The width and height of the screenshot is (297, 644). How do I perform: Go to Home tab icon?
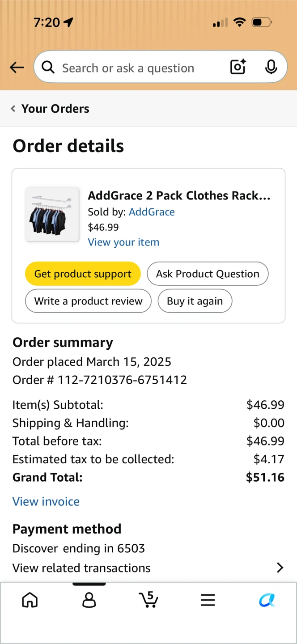point(30,600)
